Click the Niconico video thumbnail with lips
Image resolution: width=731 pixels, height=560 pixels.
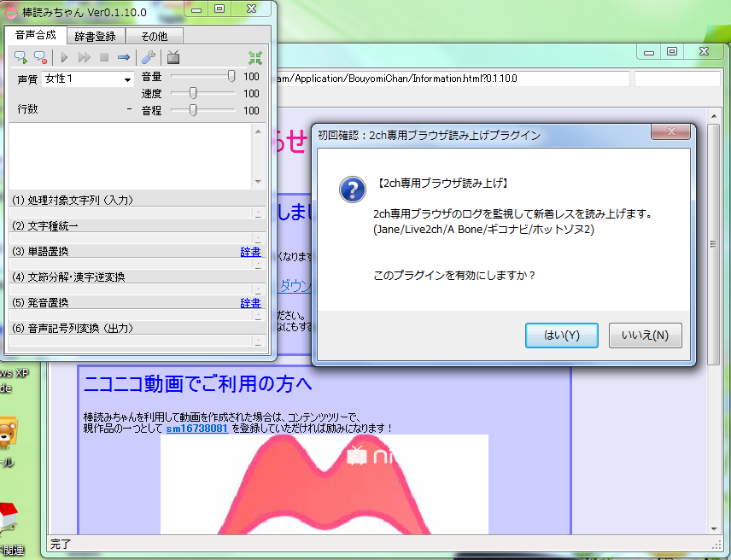[x=325, y=485]
